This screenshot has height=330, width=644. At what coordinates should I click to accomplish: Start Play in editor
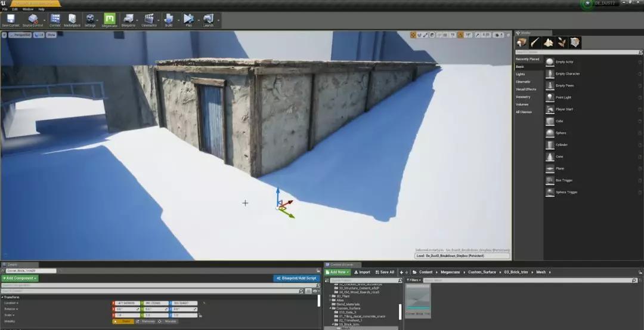pyautogui.click(x=188, y=20)
